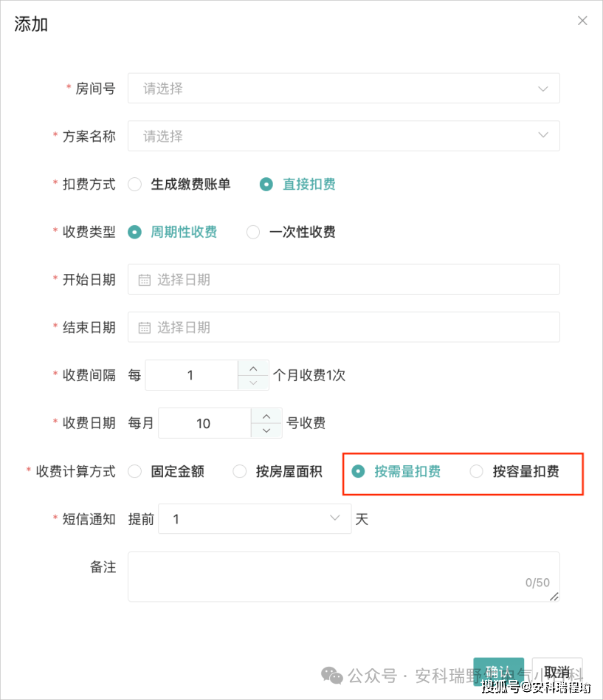This screenshot has height=700, width=603.
Task: Click the 确认 button
Action: click(x=498, y=671)
